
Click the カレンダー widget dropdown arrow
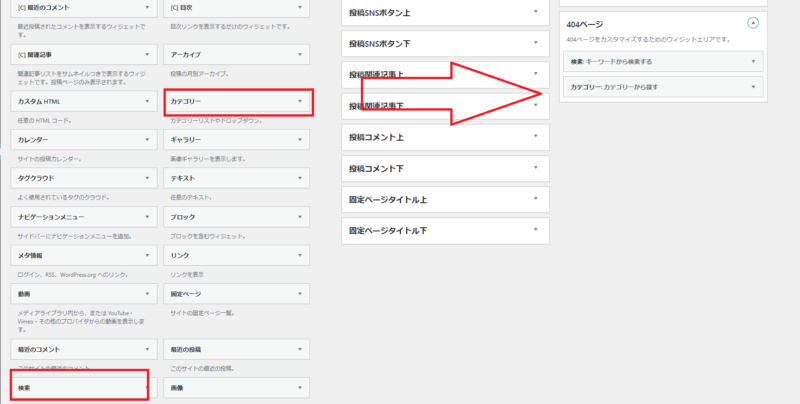click(147, 140)
